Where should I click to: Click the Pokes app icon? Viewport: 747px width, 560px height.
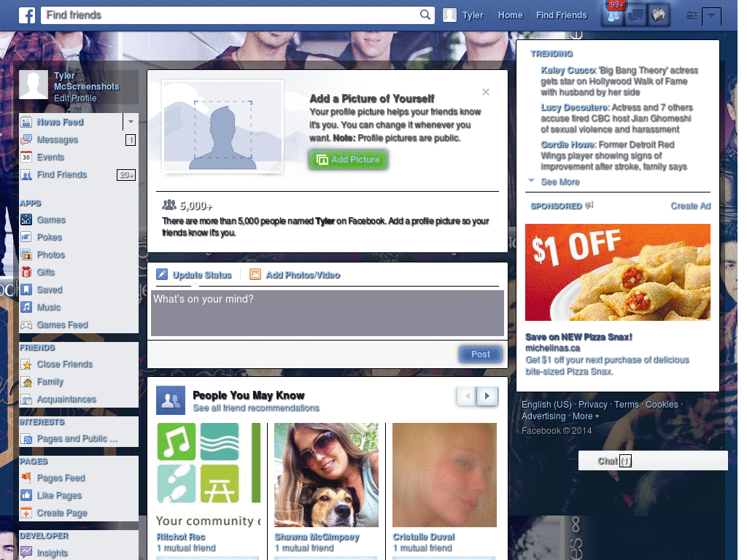point(26,237)
